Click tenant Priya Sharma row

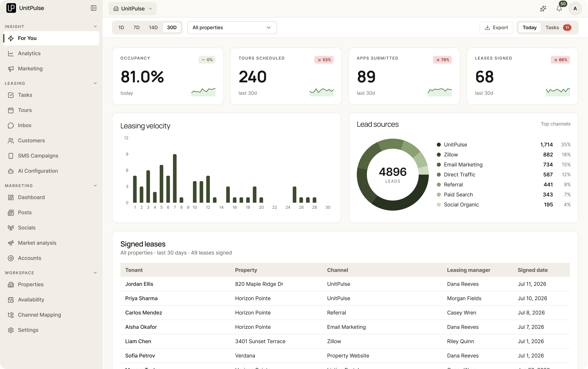345,298
